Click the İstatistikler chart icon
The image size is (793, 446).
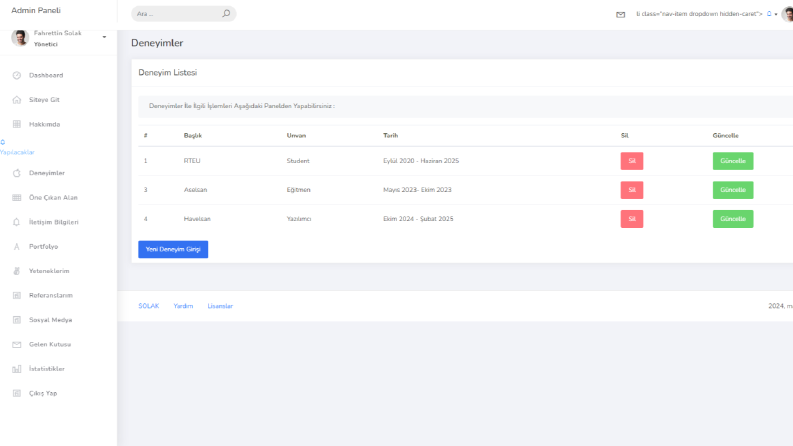click(x=17, y=369)
